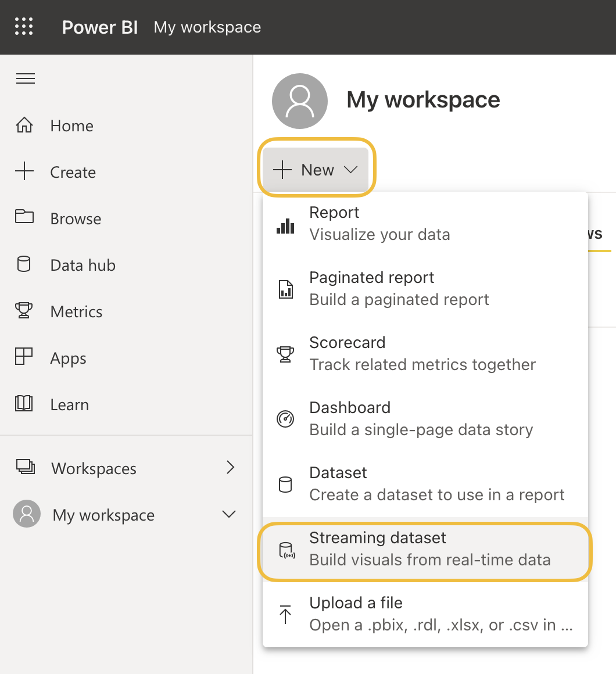Select the Metrics trophy icon
Image resolution: width=616 pixels, height=674 pixels.
pos(24,311)
